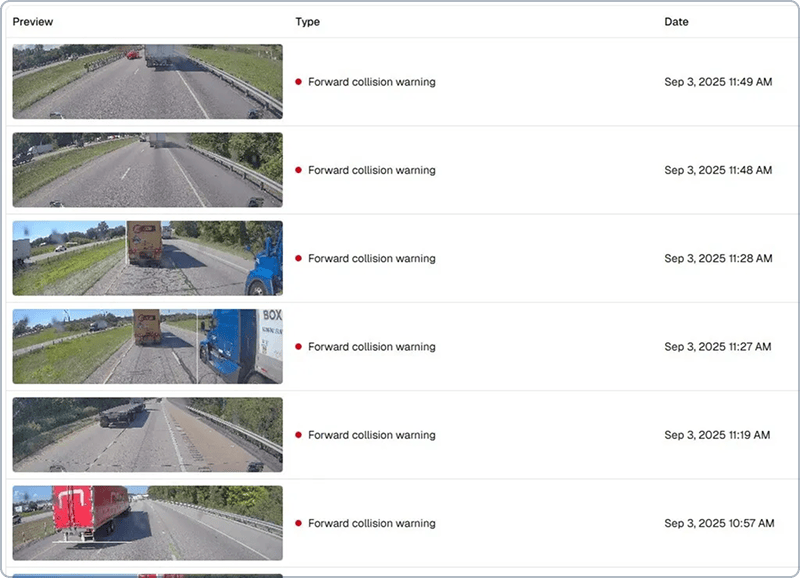Open the preview thumbnail for the 11:48 AM event

pyautogui.click(x=147, y=170)
